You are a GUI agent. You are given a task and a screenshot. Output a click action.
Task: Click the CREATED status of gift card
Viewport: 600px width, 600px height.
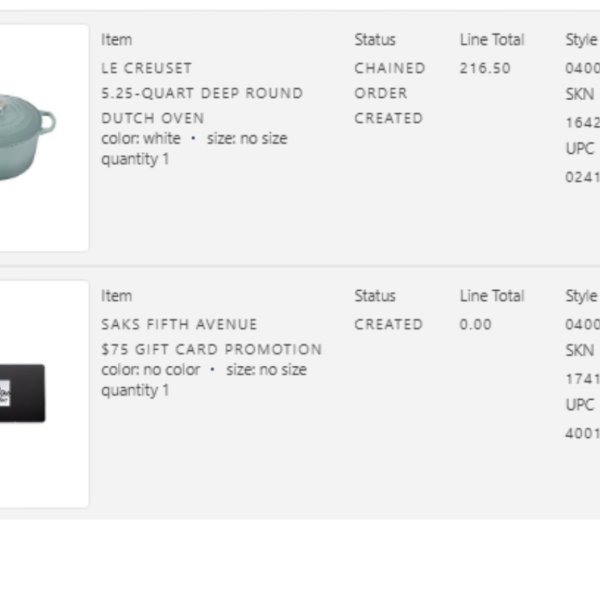pyautogui.click(x=388, y=324)
